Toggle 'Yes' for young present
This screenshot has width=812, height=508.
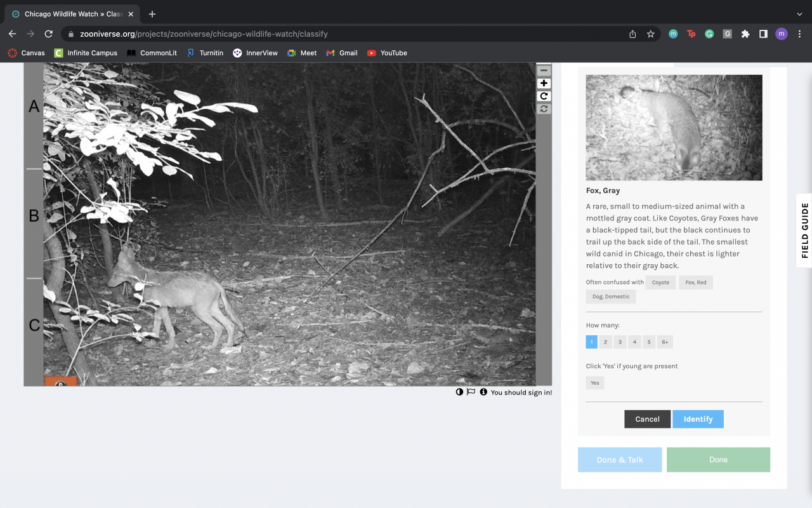click(595, 383)
